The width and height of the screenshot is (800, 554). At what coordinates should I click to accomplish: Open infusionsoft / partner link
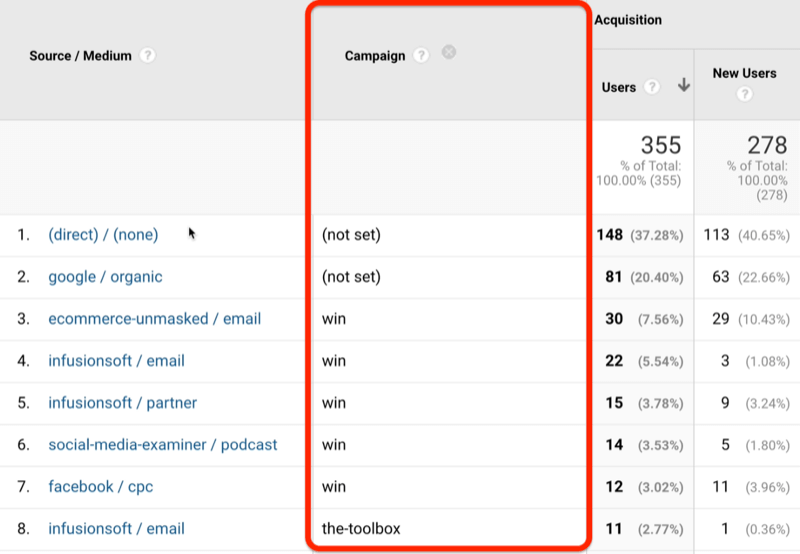pos(122,403)
